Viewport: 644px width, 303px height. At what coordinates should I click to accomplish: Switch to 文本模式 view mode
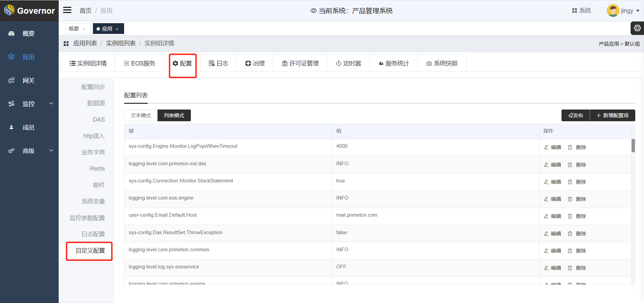point(141,116)
